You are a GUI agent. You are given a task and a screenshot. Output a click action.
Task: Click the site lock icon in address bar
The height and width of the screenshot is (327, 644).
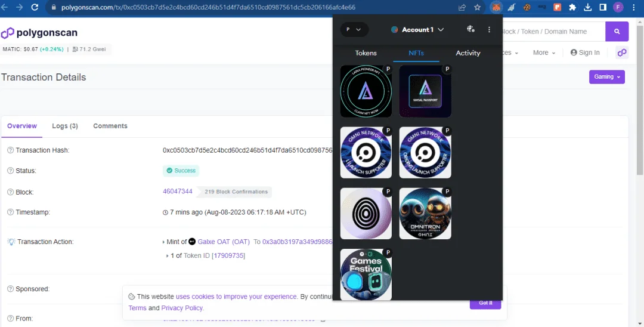click(54, 7)
